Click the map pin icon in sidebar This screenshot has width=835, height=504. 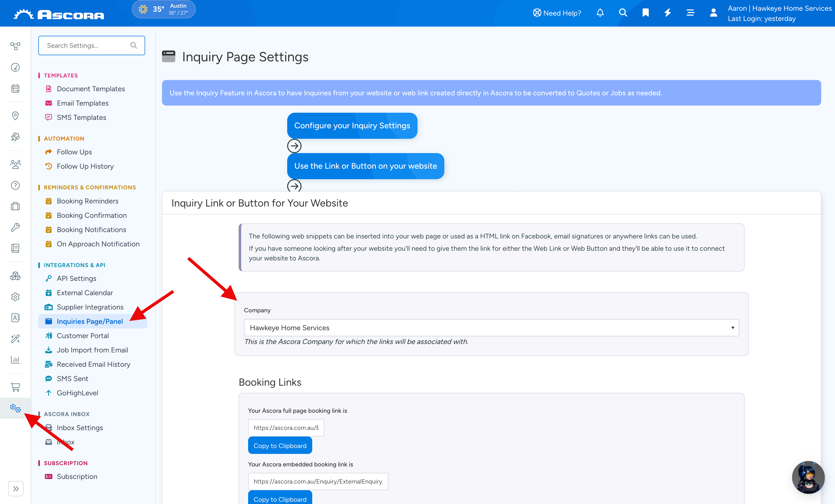(15, 116)
